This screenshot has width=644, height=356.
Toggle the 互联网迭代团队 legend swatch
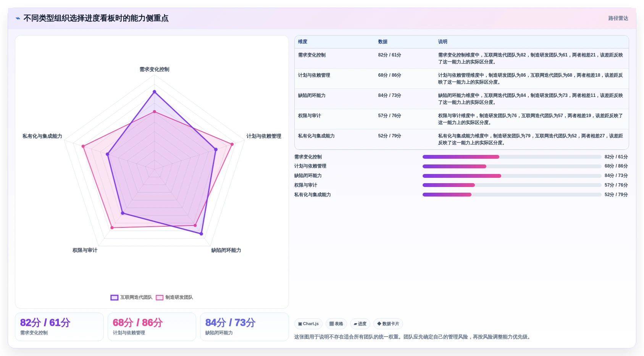coord(115,298)
